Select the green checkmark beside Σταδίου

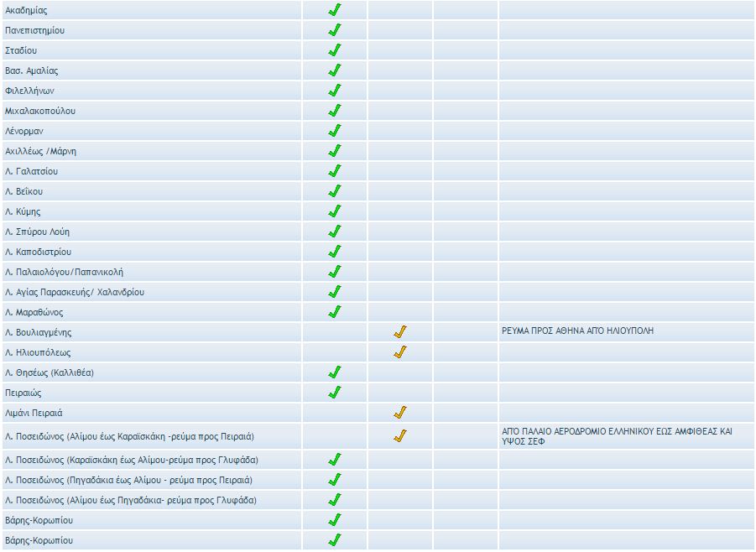pyautogui.click(x=334, y=50)
